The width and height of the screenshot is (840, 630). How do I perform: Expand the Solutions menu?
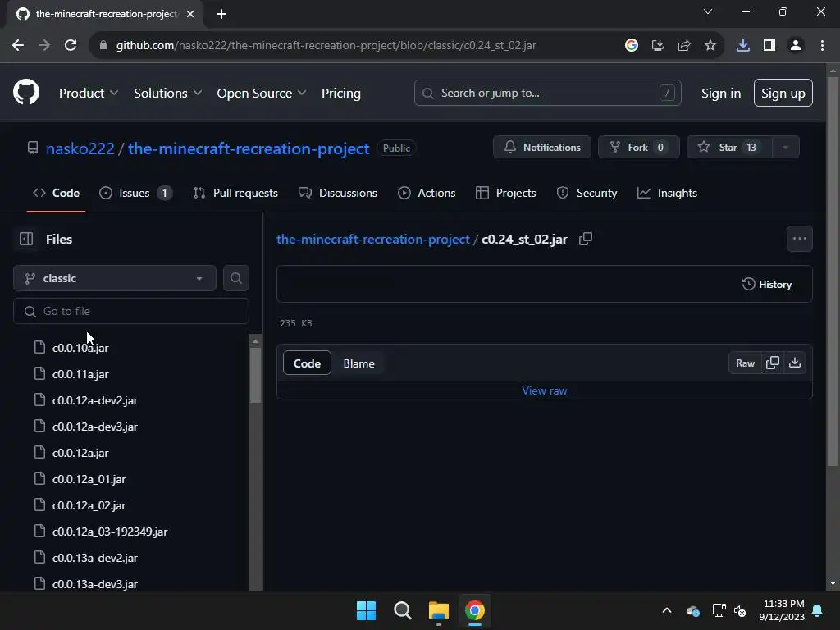pyautogui.click(x=167, y=93)
